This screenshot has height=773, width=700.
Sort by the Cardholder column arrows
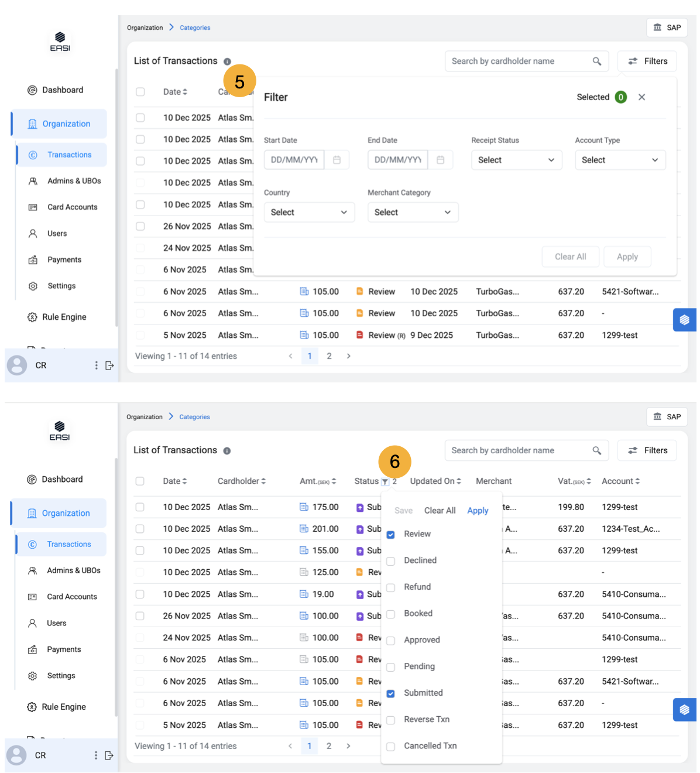pyautogui.click(x=263, y=481)
